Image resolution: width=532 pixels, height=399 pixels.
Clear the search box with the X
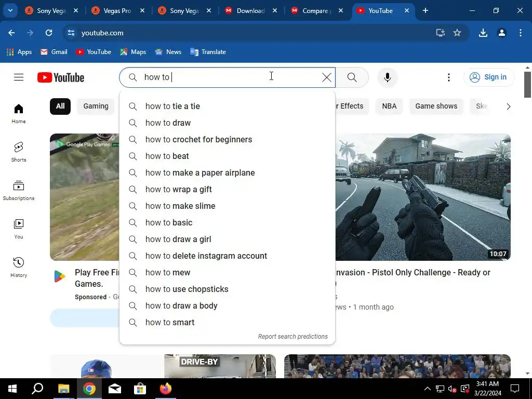[326, 77]
